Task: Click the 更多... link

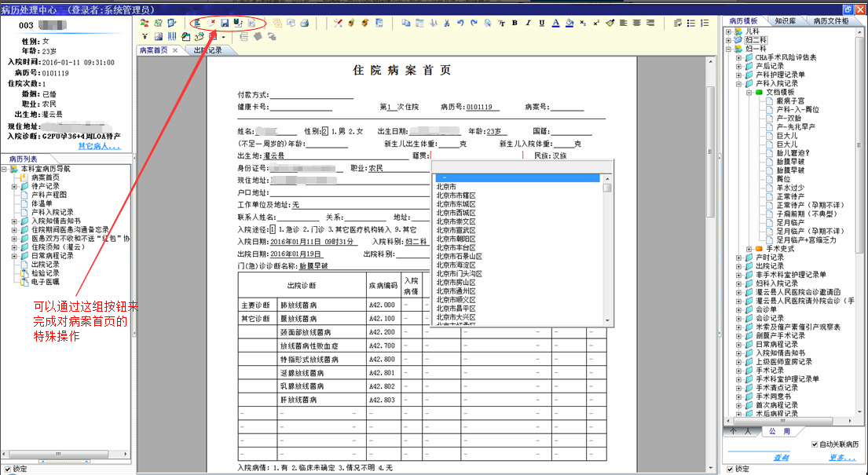Action: click(x=843, y=457)
